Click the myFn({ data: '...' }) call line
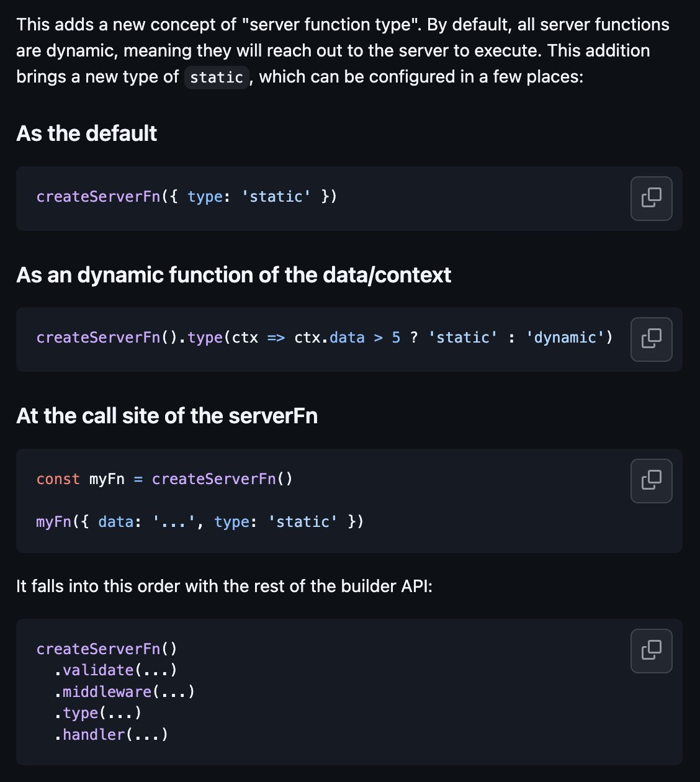The width and height of the screenshot is (700, 782). [200, 522]
